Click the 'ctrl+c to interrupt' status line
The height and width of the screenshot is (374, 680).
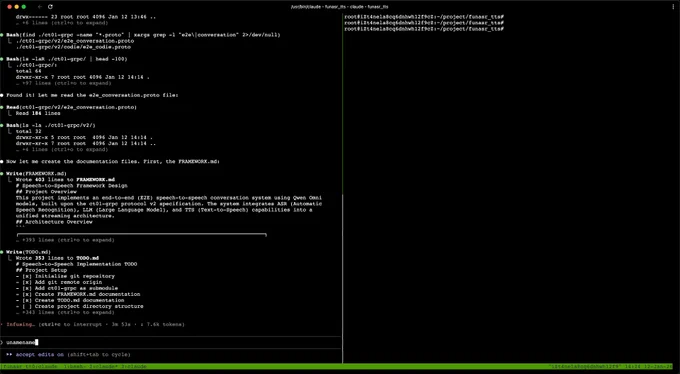click(111, 325)
